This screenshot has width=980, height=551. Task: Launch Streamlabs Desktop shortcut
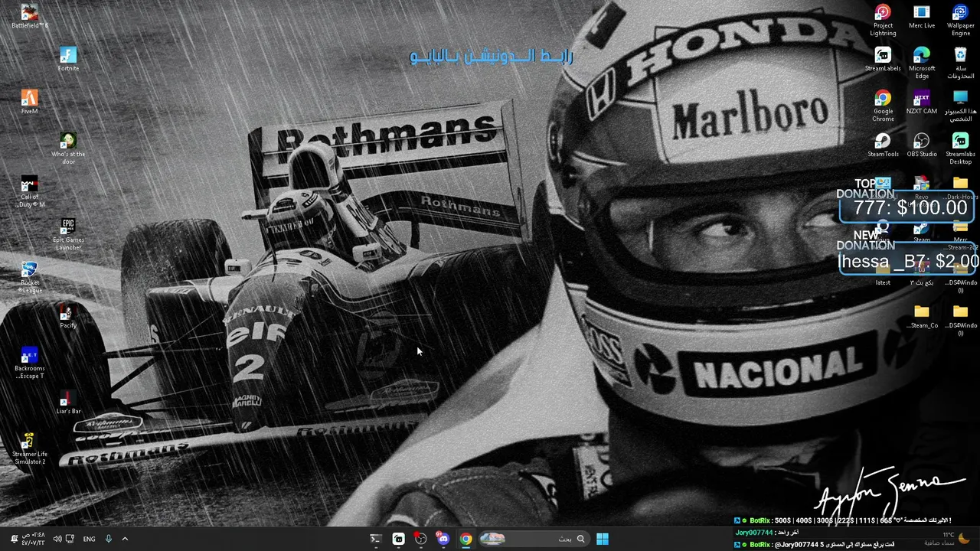point(961,148)
